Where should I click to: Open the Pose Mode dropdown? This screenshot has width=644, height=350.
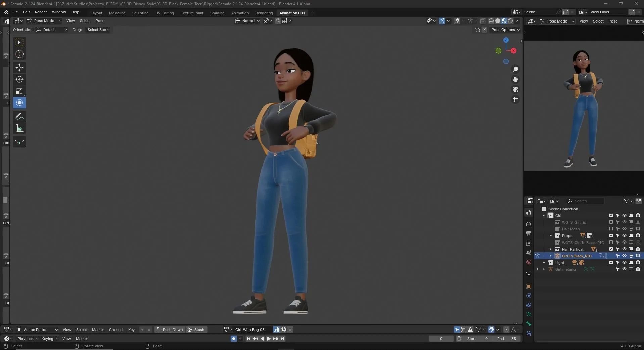point(45,21)
